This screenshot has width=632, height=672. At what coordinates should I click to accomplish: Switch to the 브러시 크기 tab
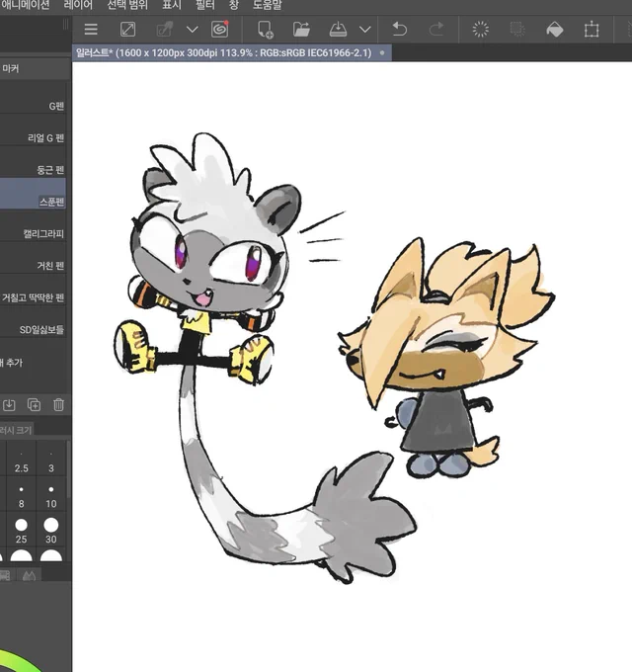(x=16, y=430)
